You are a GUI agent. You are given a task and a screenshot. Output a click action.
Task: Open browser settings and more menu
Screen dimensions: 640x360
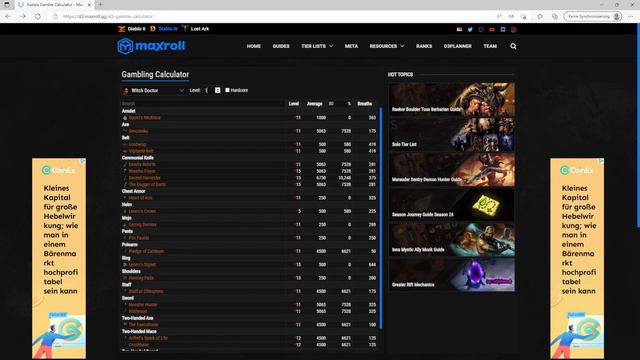click(x=631, y=16)
